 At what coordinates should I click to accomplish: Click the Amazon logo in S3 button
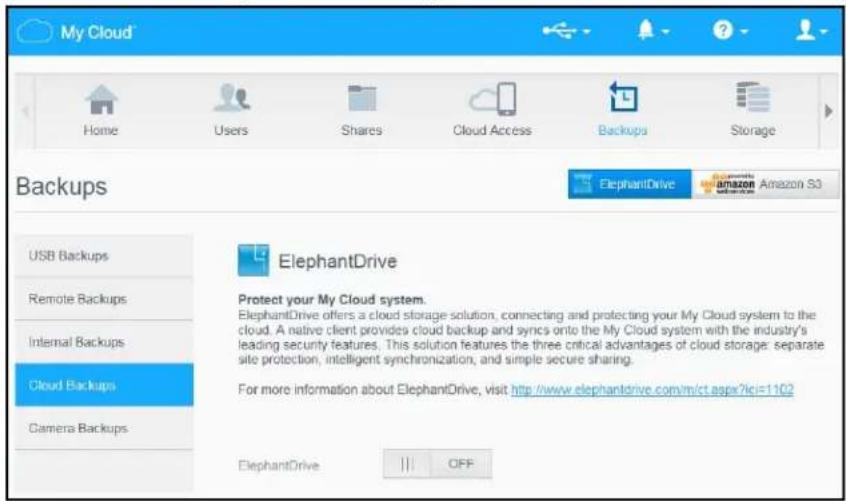point(727,184)
